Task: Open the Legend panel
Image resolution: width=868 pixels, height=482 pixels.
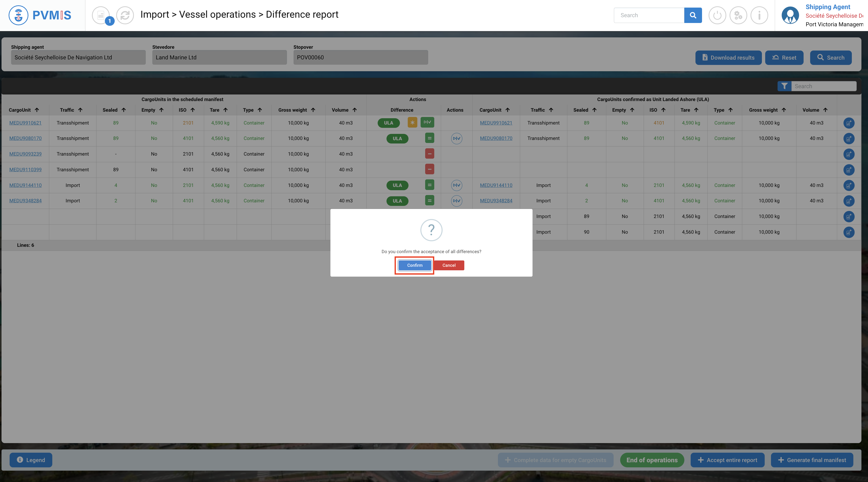Action: point(31,460)
